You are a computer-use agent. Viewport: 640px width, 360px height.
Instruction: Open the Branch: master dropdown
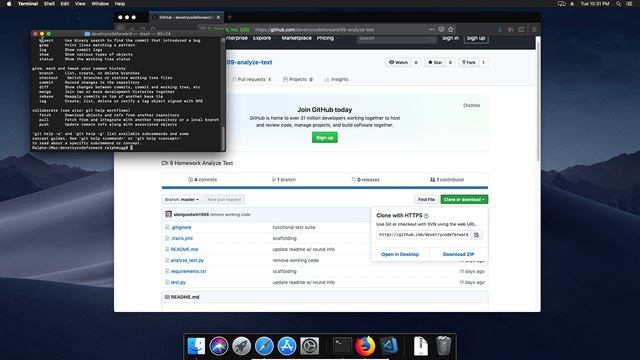click(182, 200)
